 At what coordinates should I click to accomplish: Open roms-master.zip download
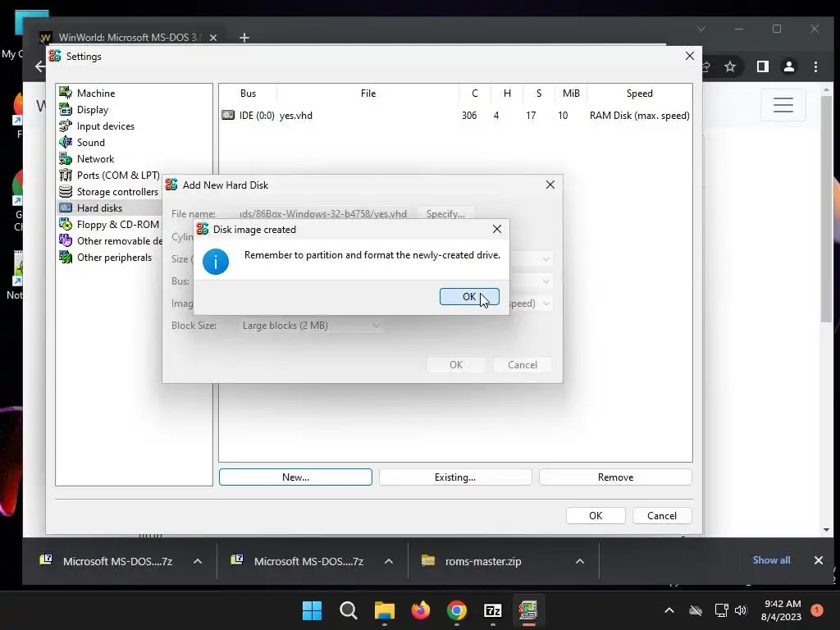(483, 561)
